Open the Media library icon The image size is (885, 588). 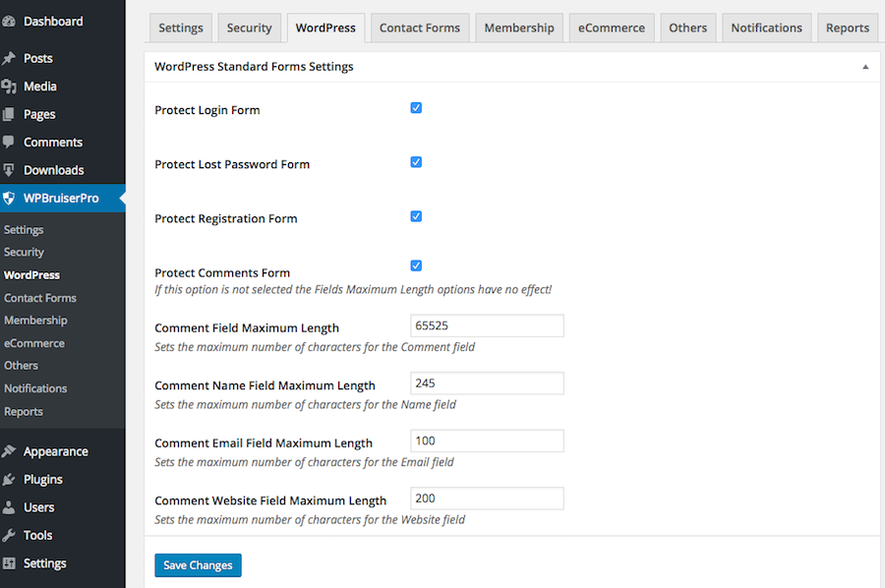14,86
